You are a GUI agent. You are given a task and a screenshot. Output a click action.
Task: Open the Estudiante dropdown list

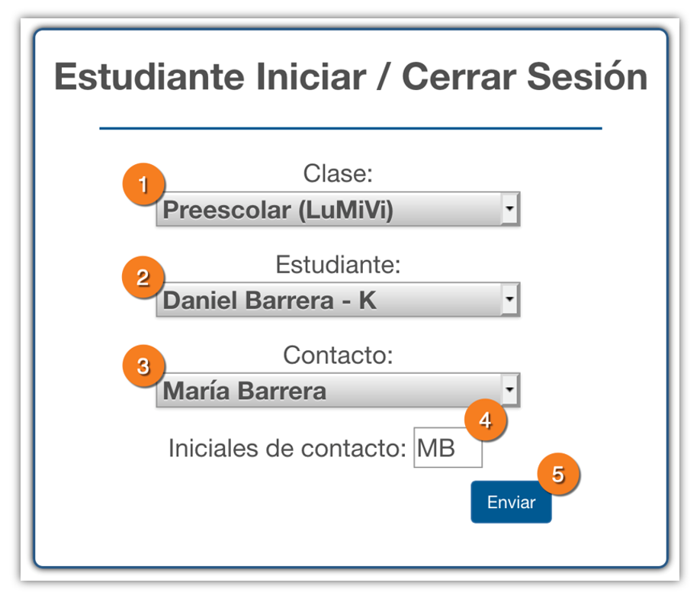[x=329, y=301]
